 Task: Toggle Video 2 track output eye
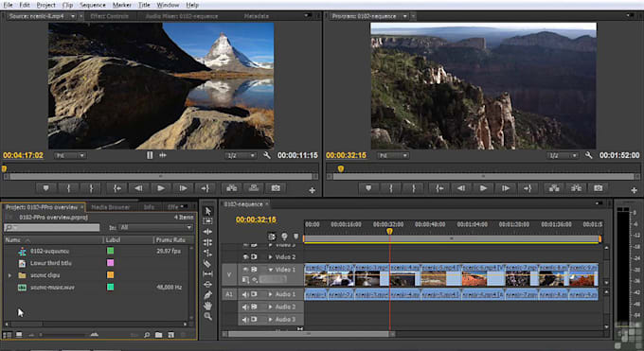[245, 257]
